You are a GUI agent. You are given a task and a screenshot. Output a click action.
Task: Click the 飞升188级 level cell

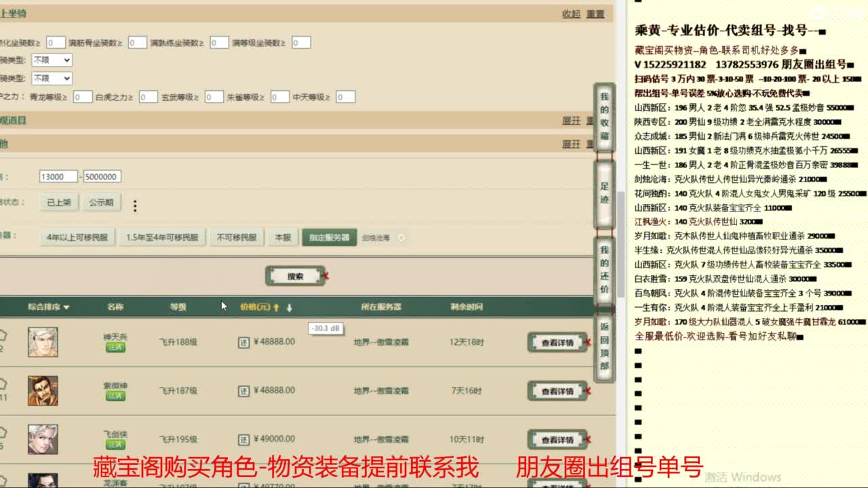[178, 342]
